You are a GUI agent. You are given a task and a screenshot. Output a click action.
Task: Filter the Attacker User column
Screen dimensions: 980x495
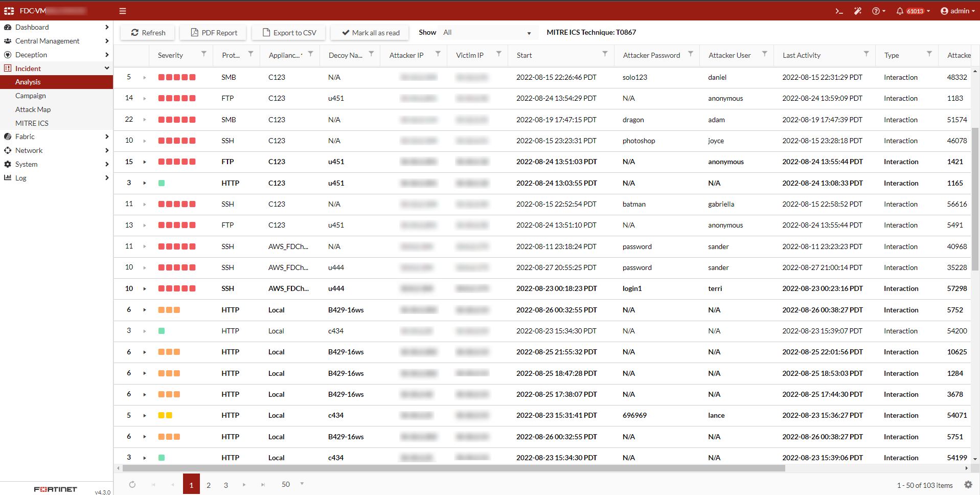765,54
